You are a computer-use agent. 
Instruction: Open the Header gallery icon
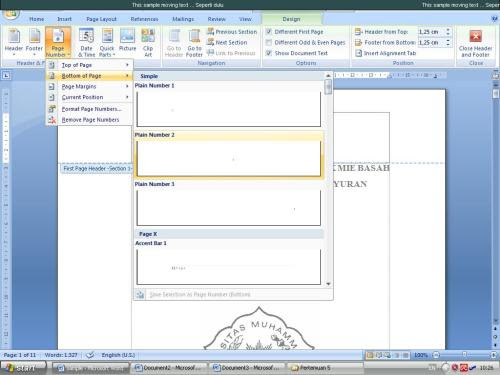coord(14,42)
